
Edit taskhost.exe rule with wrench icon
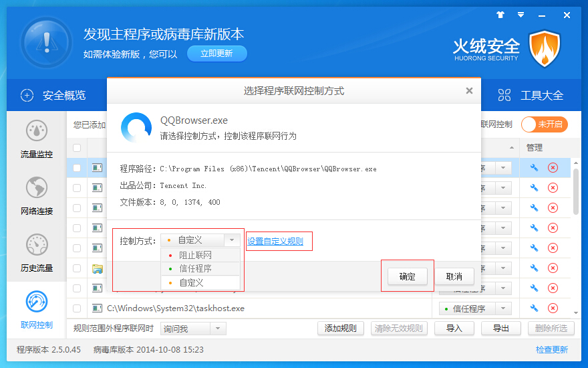point(534,308)
